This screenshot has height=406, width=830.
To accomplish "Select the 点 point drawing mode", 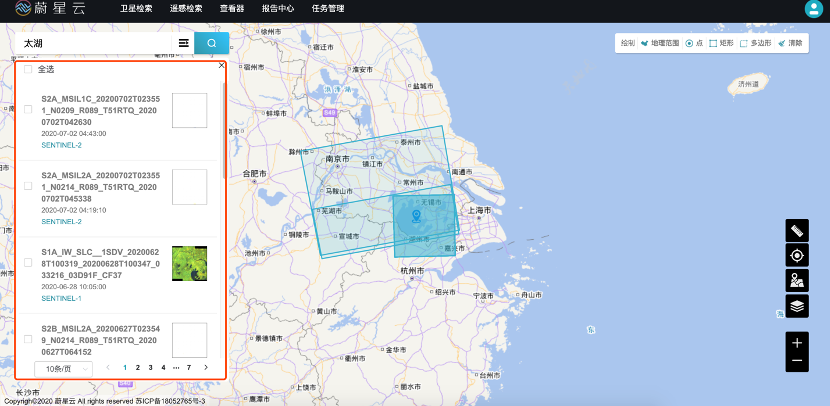I will [x=690, y=44].
